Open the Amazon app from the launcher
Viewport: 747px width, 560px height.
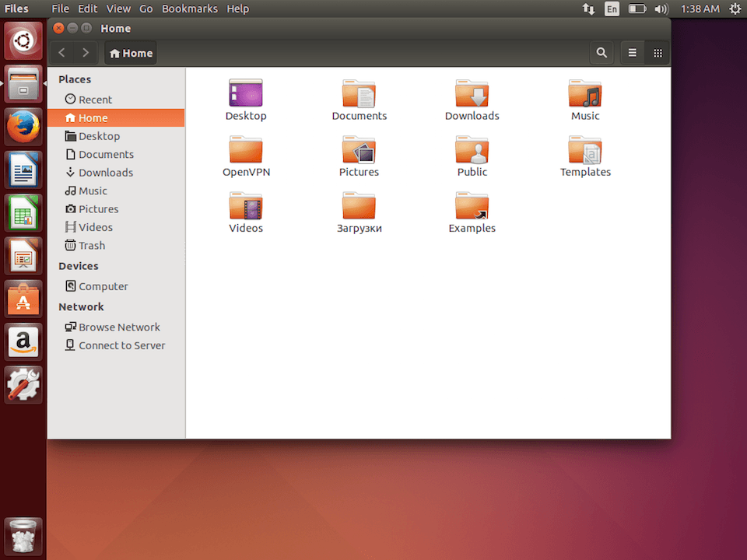23,342
